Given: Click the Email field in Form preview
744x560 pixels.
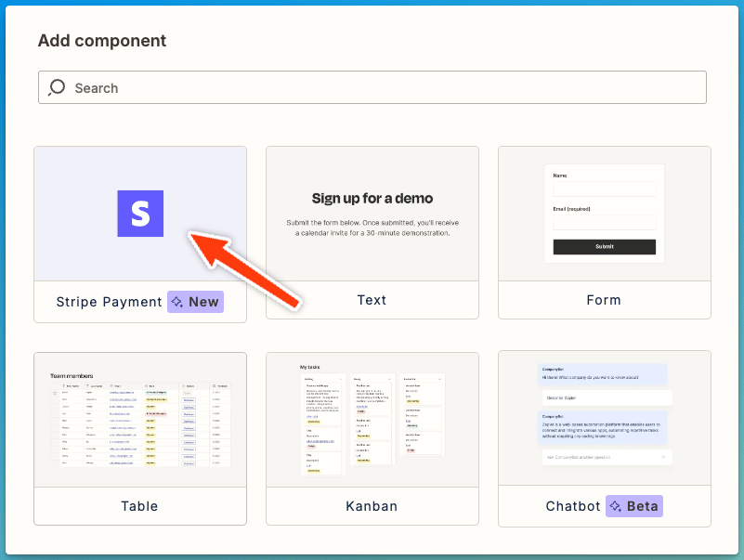Looking at the screenshot, I should [605, 222].
